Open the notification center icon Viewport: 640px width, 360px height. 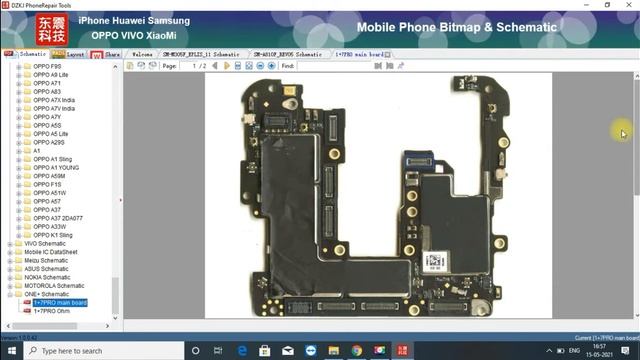pos(625,351)
